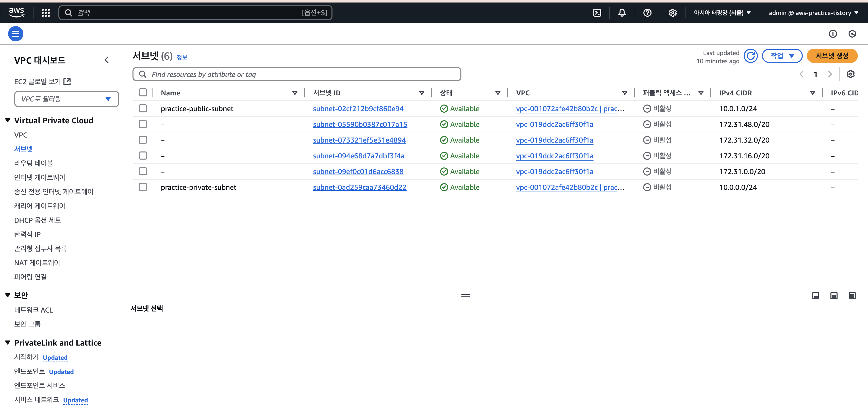Toggle the blue hamburger navigation menu
Image resolution: width=868 pixels, height=410 pixels.
coord(15,34)
